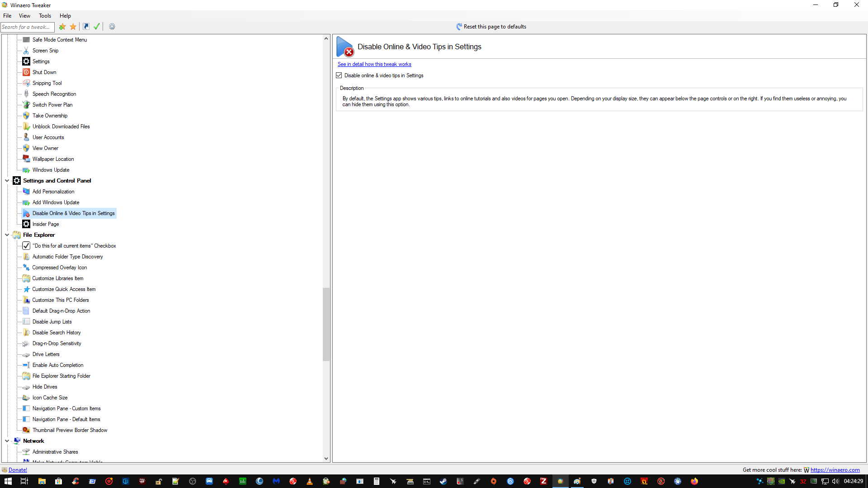Image resolution: width=868 pixels, height=488 pixels.
Task: Click the green checkmark toolbar icon
Action: pos(97,27)
